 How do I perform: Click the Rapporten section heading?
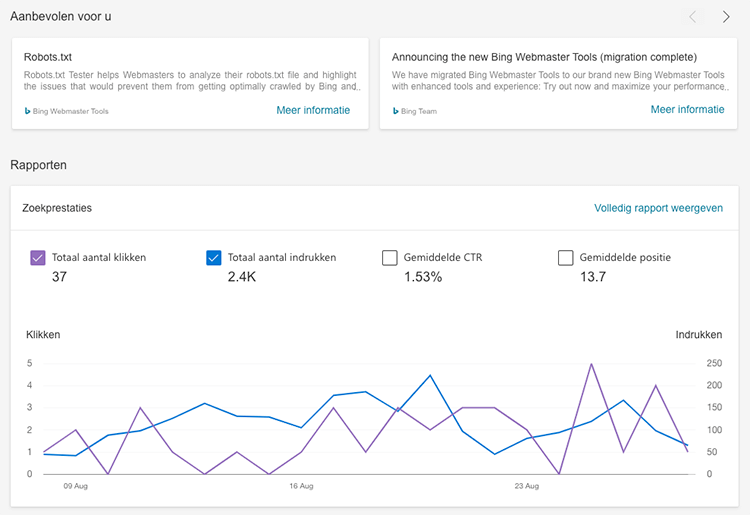coord(38,165)
